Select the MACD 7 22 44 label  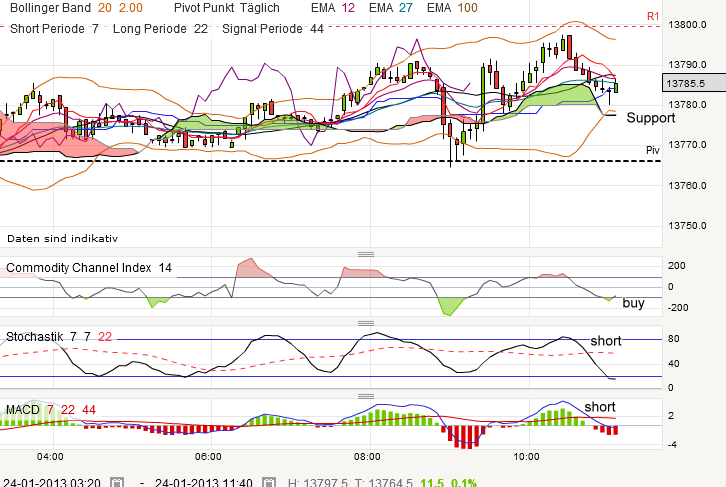pos(51,410)
